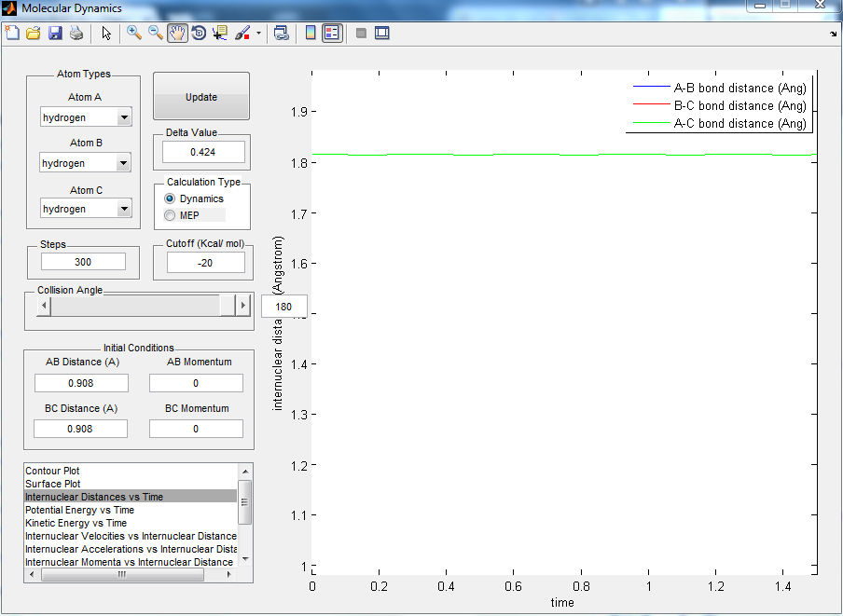The image size is (843, 616).
Task: Click Show Plot Tools and dock icon
Action: click(381, 34)
